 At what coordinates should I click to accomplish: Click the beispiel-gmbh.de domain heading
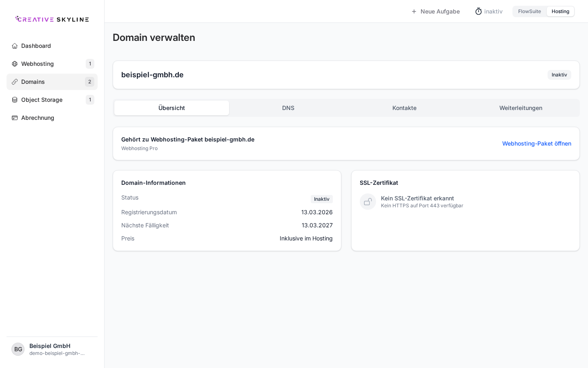[x=152, y=75]
